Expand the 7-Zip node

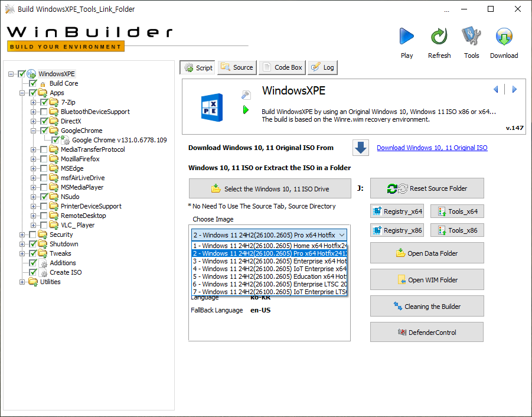(x=33, y=102)
